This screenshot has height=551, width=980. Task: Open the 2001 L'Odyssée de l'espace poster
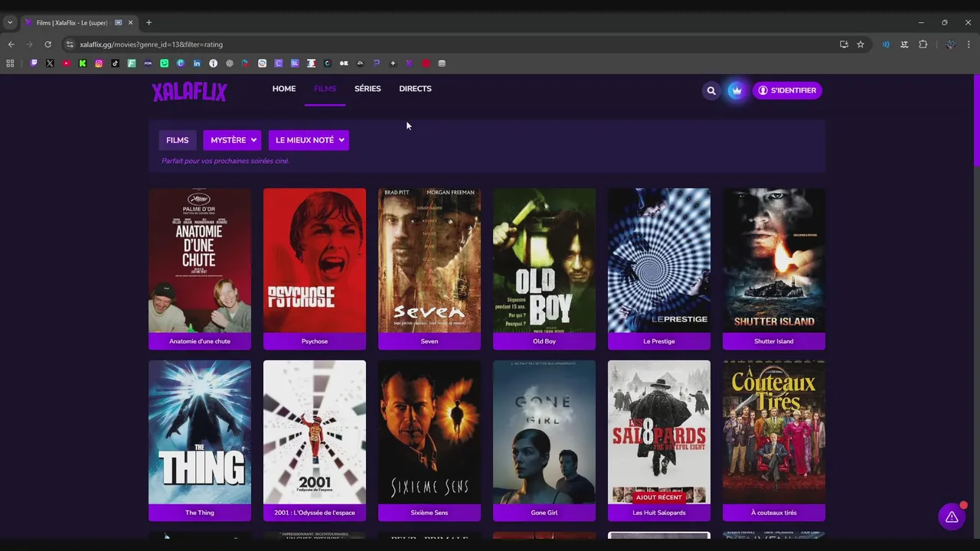point(315,432)
